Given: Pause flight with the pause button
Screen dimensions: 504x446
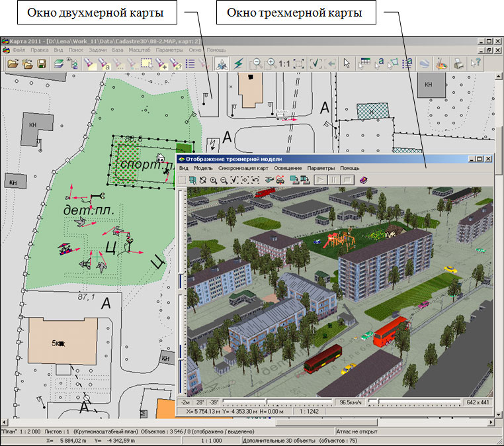Looking at the screenshot, I should point(333,180).
